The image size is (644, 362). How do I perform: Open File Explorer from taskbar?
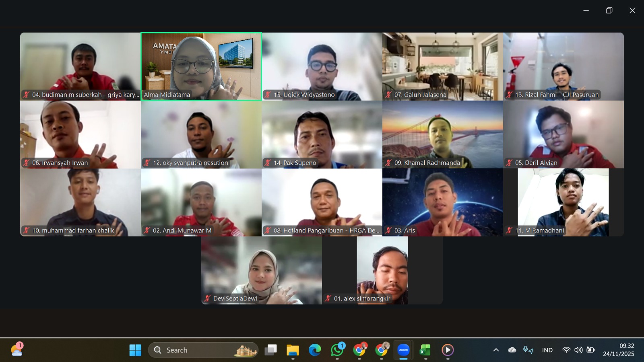(x=293, y=350)
